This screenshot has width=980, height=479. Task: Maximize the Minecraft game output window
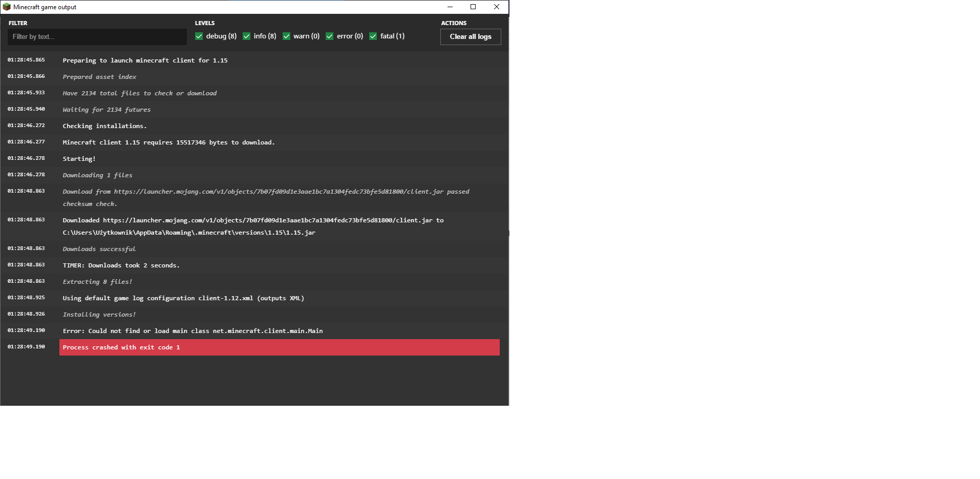click(x=473, y=7)
